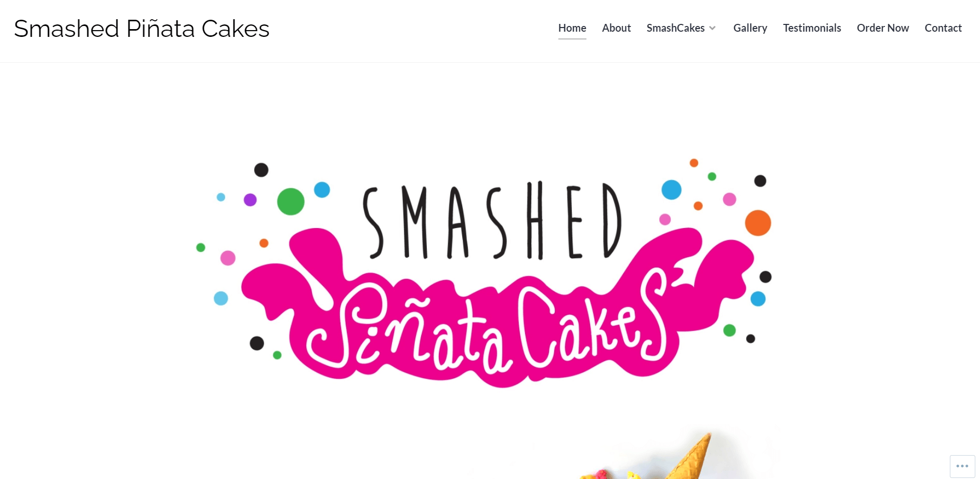Click the SMASHED lettering in the logo
The height and width of the screenshot is (479, 980).
point(491,221)
